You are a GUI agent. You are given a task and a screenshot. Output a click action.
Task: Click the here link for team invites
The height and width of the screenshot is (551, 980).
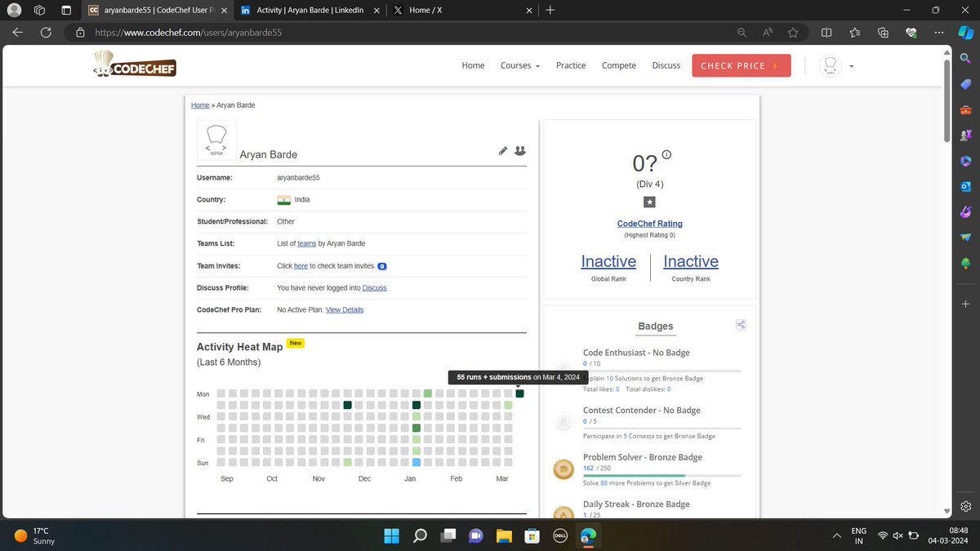pyautogui.click(x=301, y=266)
